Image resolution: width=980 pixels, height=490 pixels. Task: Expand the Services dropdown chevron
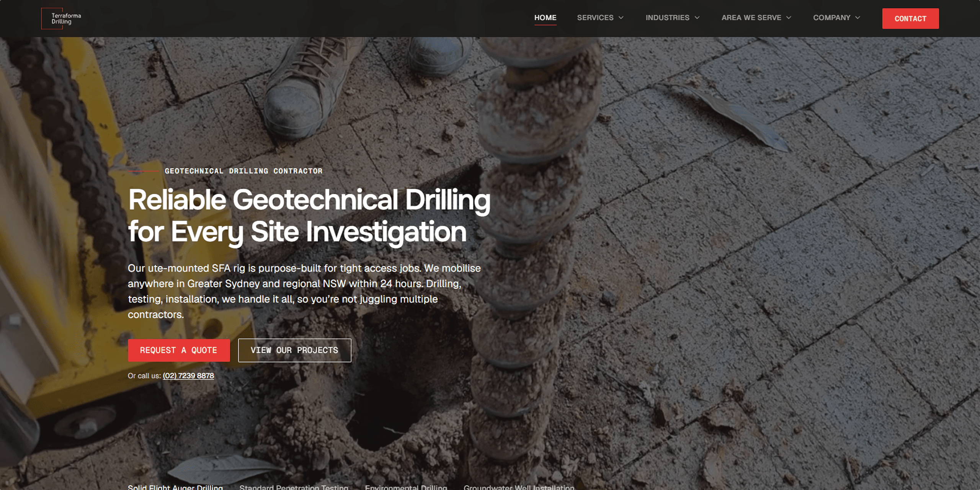621,18
